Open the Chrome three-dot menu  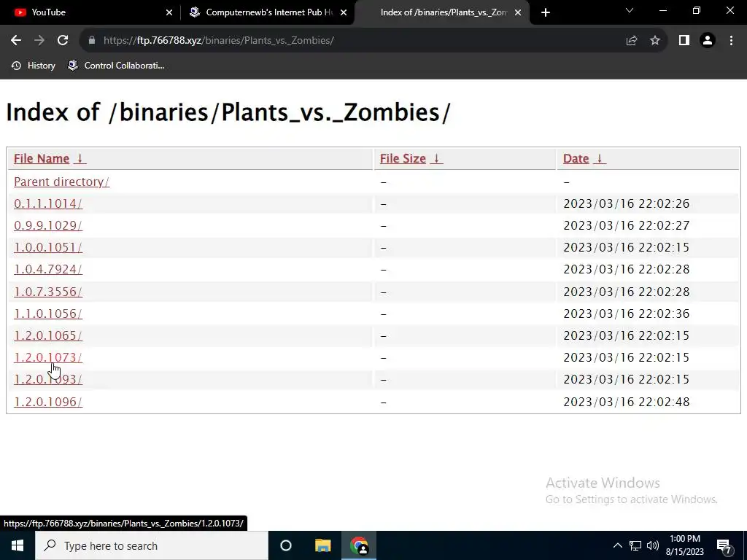731,41
